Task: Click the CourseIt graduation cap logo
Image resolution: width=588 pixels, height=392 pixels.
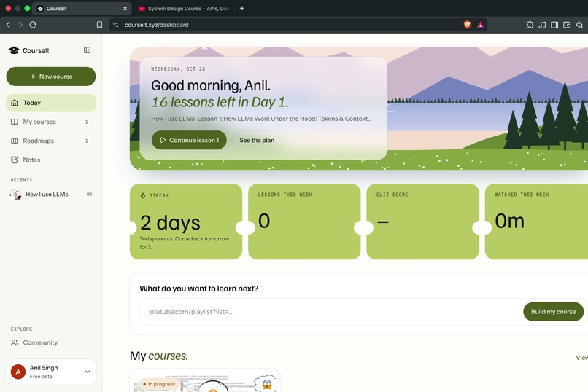Action: point(14,50)
